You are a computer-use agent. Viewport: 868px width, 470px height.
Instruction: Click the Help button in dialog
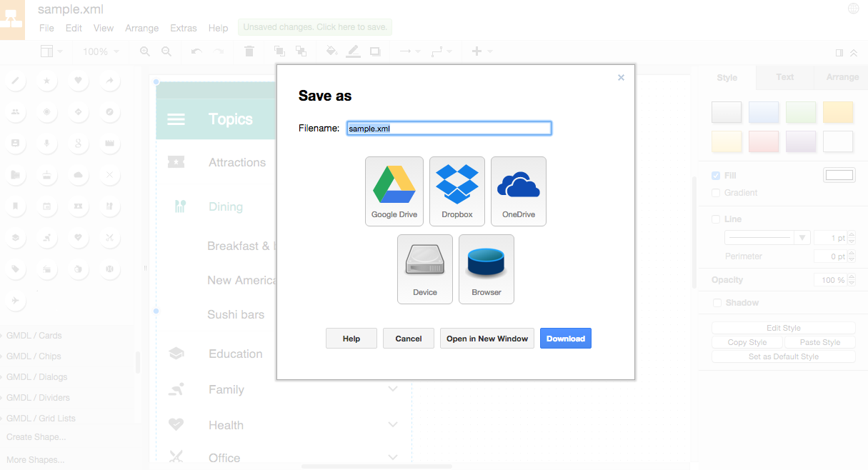pyautogui.click(x=351, y=339)
